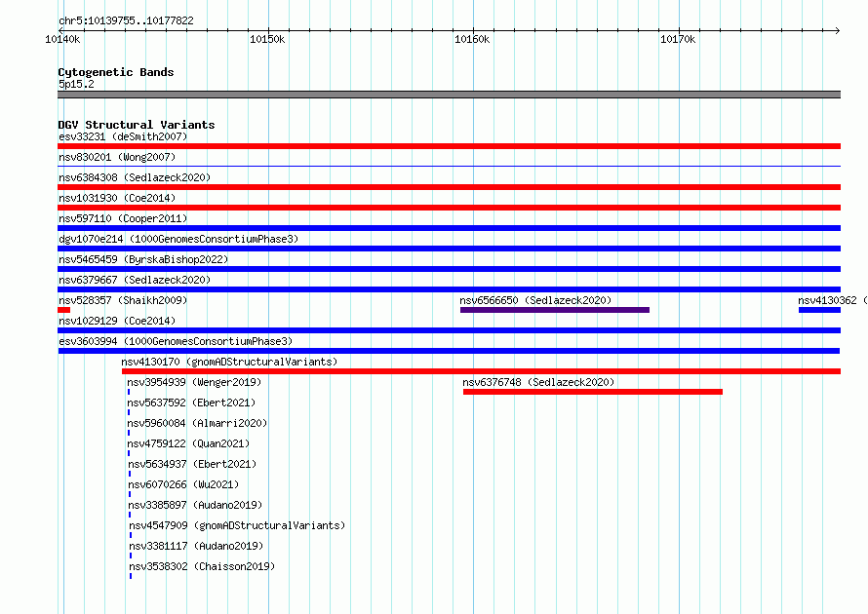Open nsv6376748 (Sedlazeck2020) label

point(538,382)
